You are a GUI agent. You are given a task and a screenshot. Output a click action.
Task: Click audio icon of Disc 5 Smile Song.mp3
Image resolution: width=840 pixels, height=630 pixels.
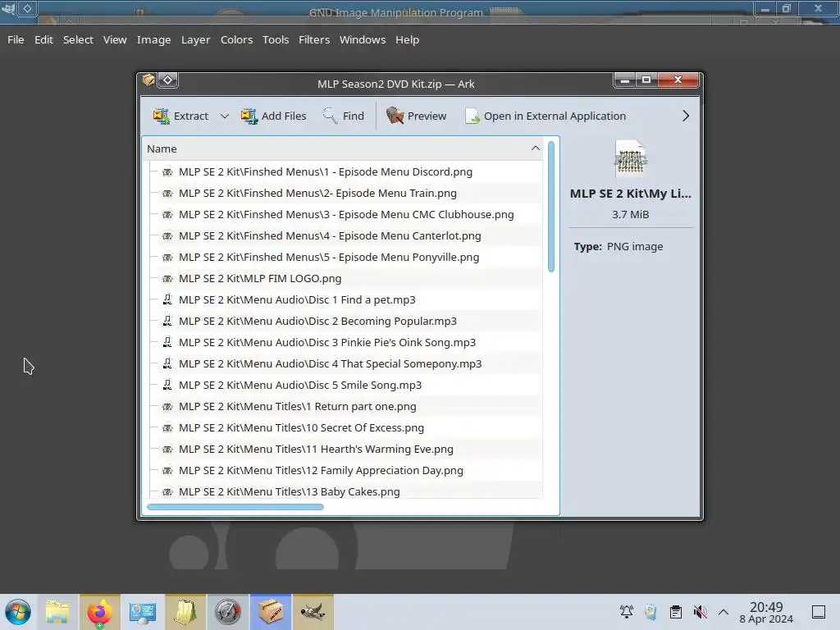tap(167, 385)
